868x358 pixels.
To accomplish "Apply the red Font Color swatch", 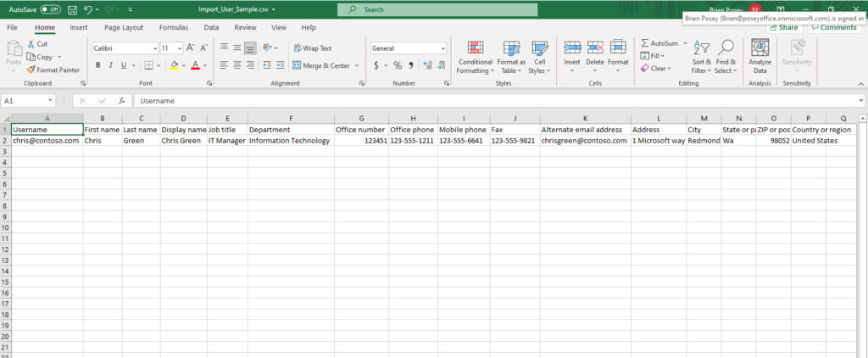I will click(x=195, y=65).
